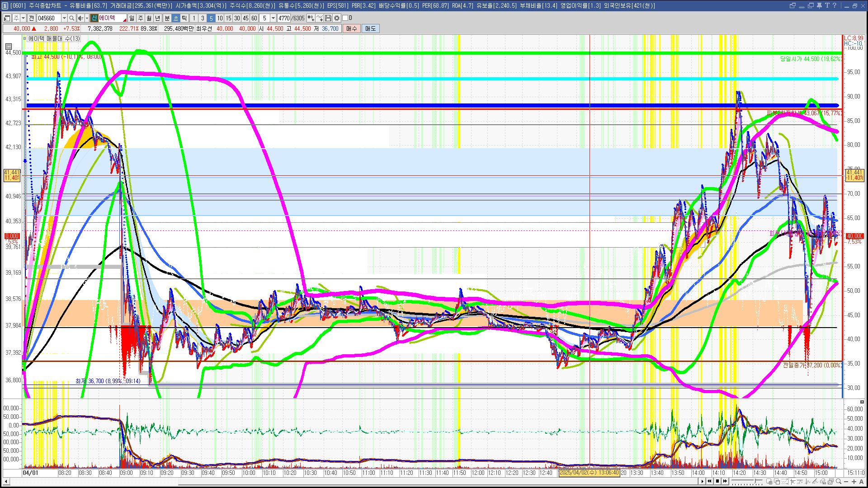Zoom in chart with plus icon
The image size is (868, 488).
(854, 482)
